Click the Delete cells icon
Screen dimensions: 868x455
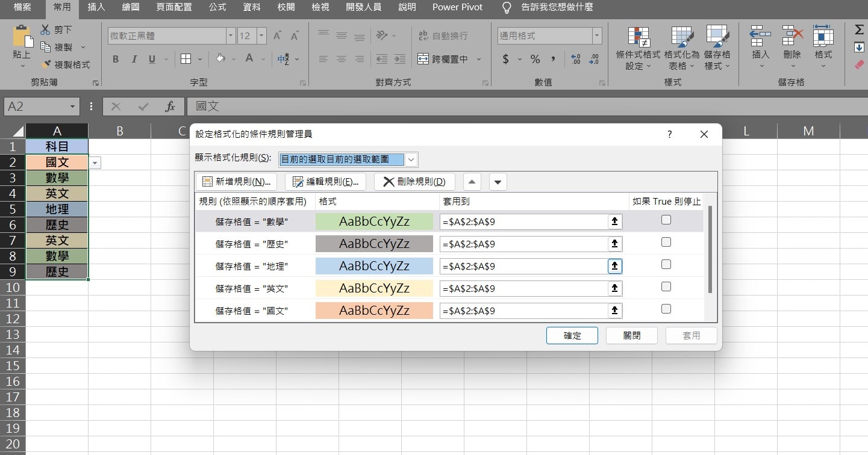(793, 36)
